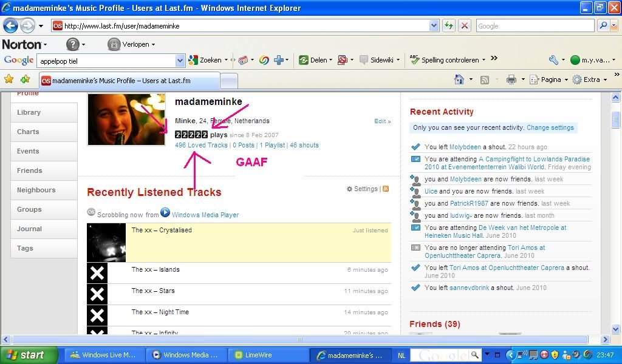Select Groups in the profile sidebar
The width and height of the screenshot is (622, 364).
pyautogui.click(x=44, y=209)
